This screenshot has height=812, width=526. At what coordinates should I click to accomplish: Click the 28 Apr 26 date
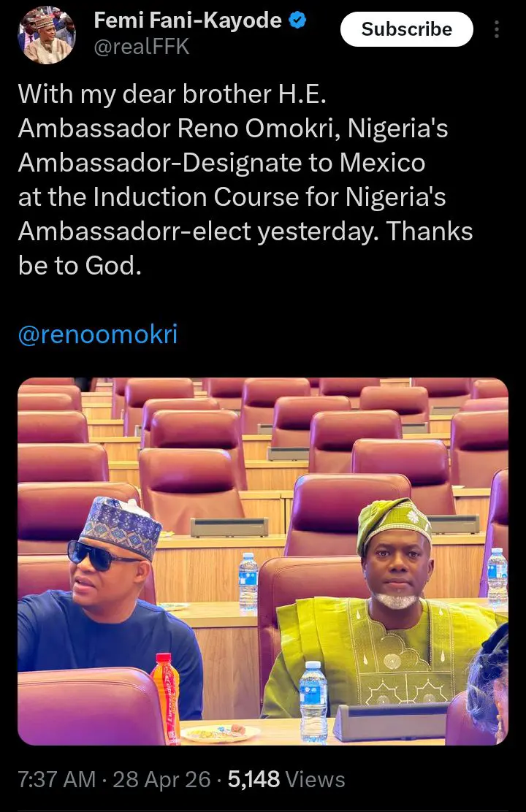tap(161, 779)
